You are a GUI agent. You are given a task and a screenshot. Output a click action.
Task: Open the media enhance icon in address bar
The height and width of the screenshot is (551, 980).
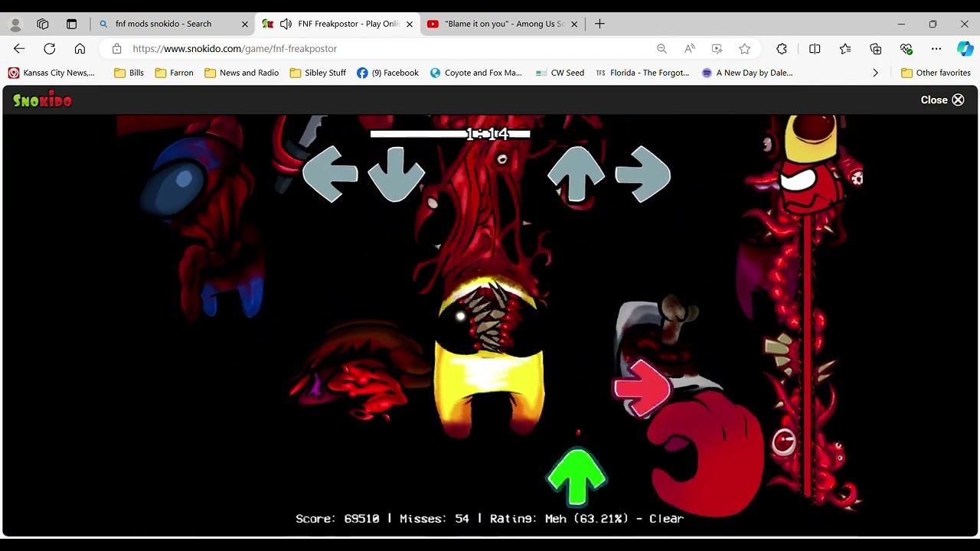pyautogui.click(x=717, y=48)
